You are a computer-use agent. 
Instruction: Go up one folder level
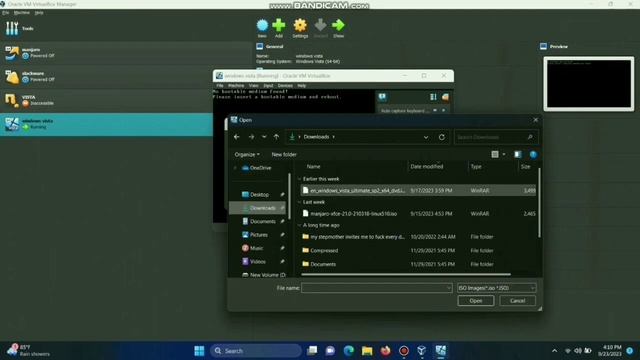[x=276, y=137]
